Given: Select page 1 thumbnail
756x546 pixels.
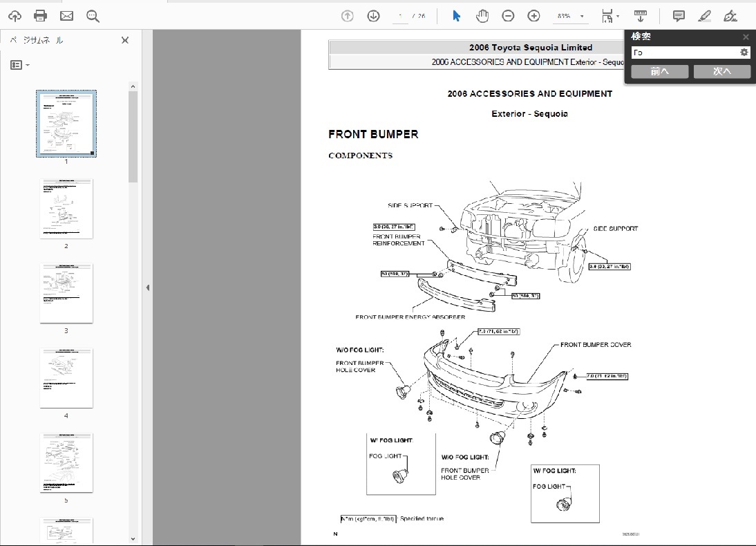Looking at the screenshot, I should 66,124.
